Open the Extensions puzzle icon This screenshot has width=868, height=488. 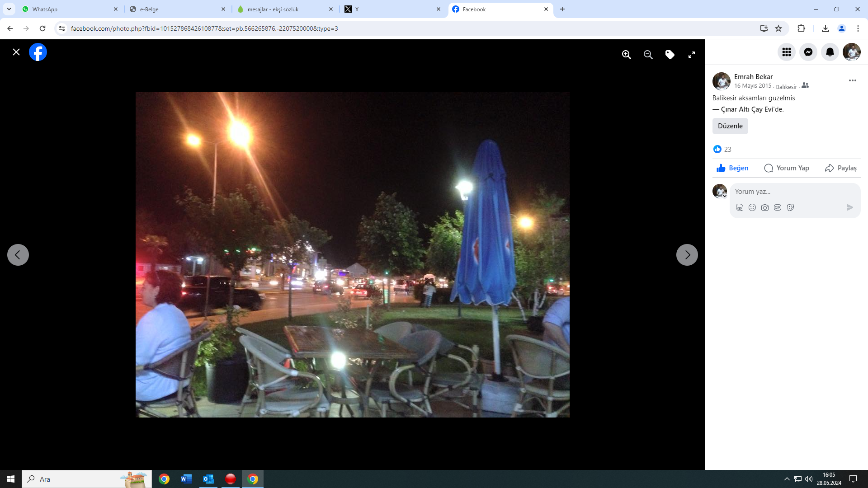801,28
